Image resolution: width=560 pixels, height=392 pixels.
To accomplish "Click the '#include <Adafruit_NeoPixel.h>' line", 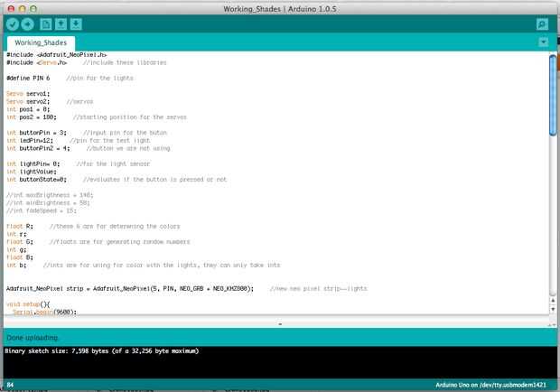I will (56, 54).
